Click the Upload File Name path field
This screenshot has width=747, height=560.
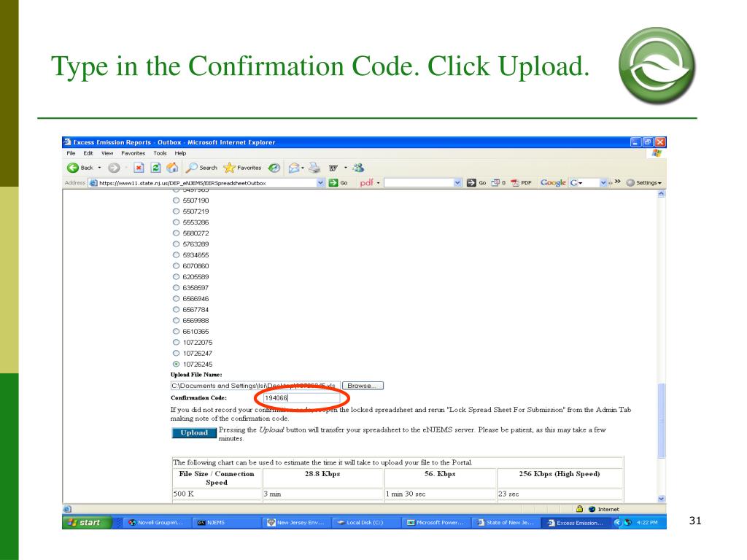[x=255, y=386]
